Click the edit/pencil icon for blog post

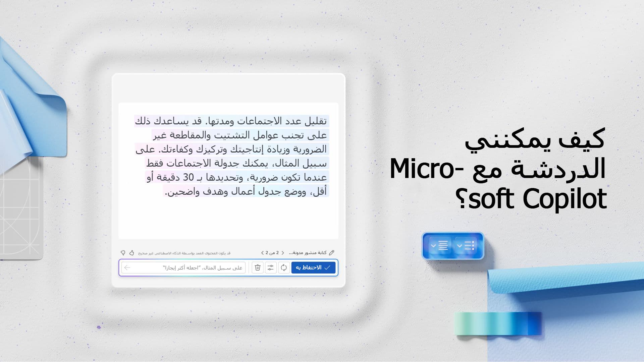pyautogui.click(x=332, y=252)
